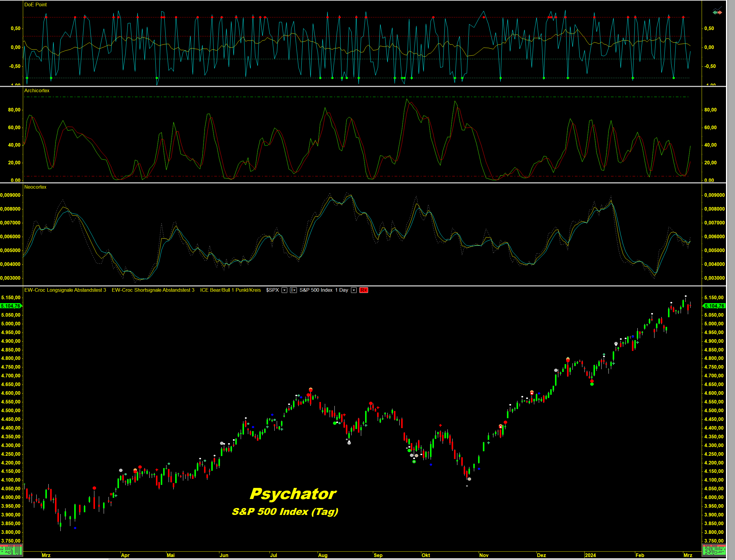735x560 pixels.
Task: Click the Neocortex panel title
Action: 35,187
